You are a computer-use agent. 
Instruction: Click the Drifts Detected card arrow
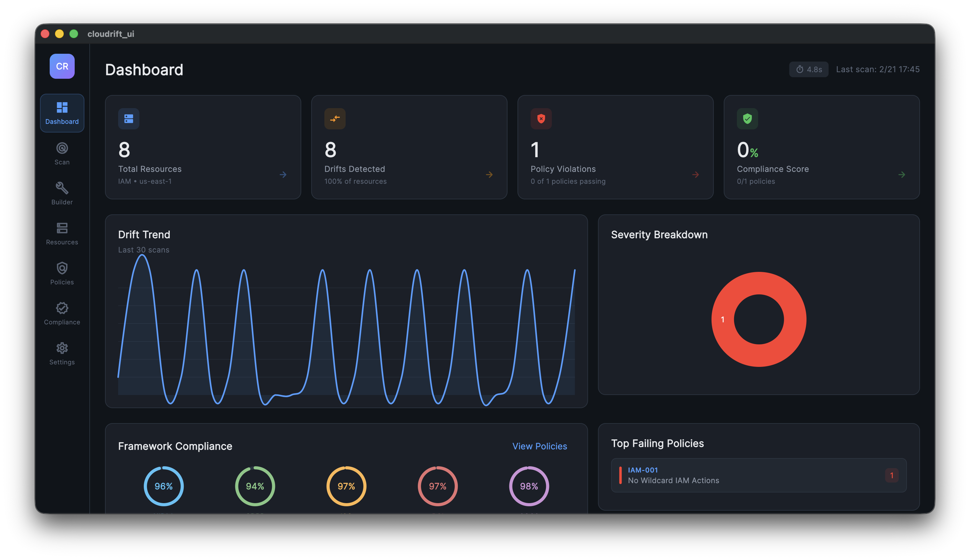click(x=489, y=175)
